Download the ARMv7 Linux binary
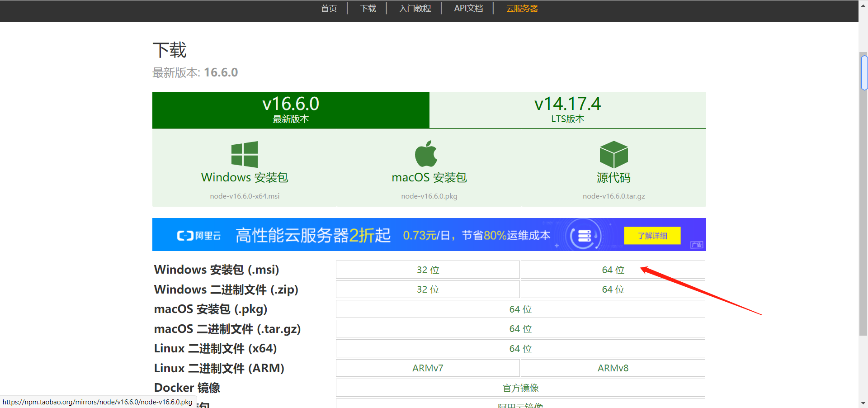 click(x=428, y=368)
